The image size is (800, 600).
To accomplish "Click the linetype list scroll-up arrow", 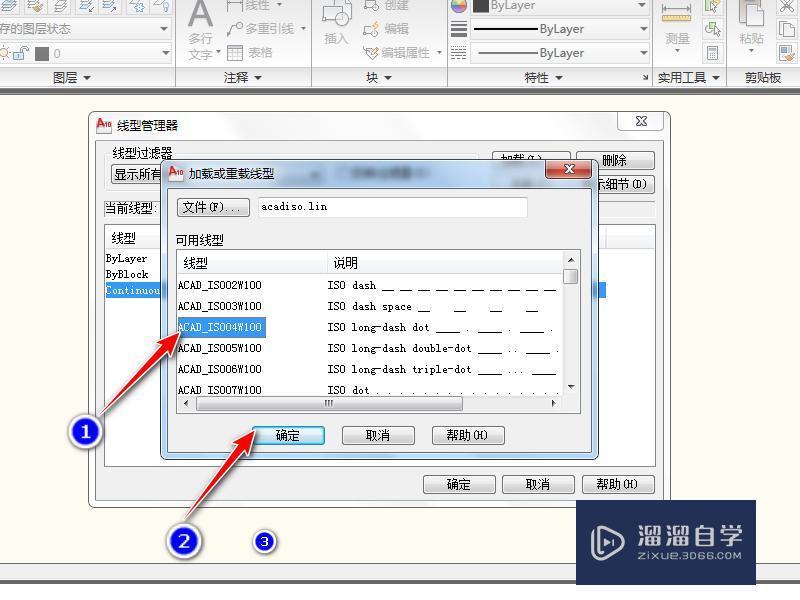I will (571, 260).
